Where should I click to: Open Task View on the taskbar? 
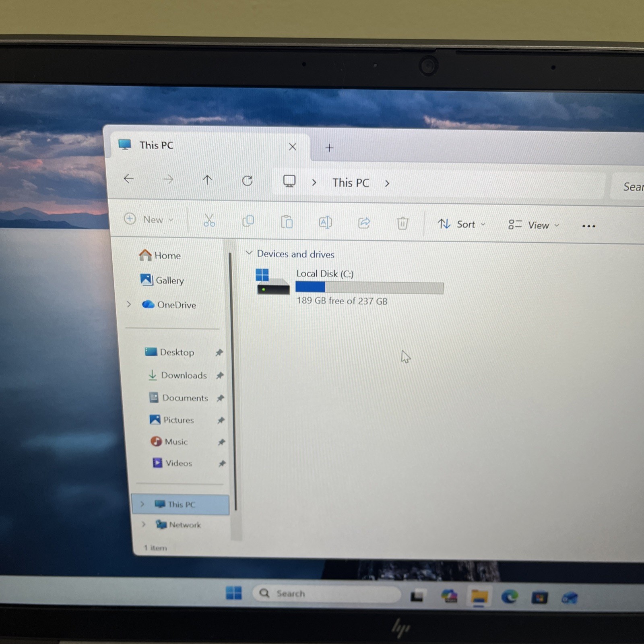417,595
